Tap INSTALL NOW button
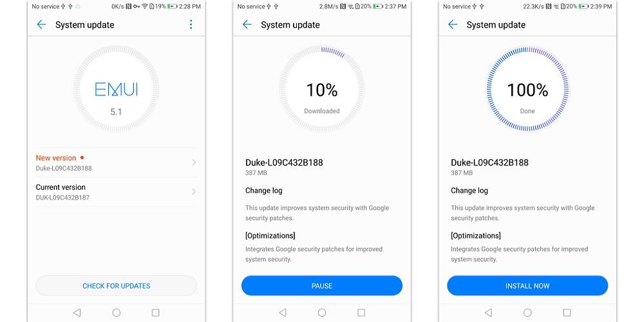 527,286
